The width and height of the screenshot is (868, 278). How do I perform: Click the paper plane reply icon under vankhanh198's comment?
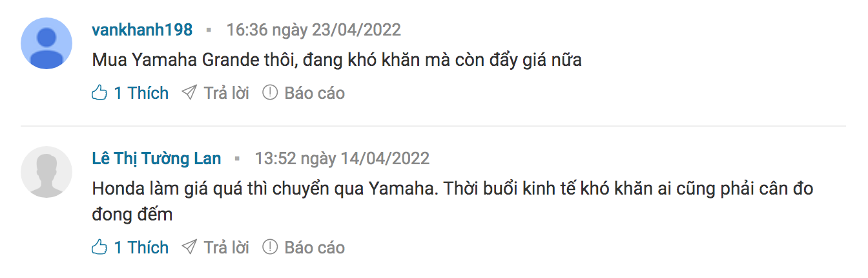point(189,93)
